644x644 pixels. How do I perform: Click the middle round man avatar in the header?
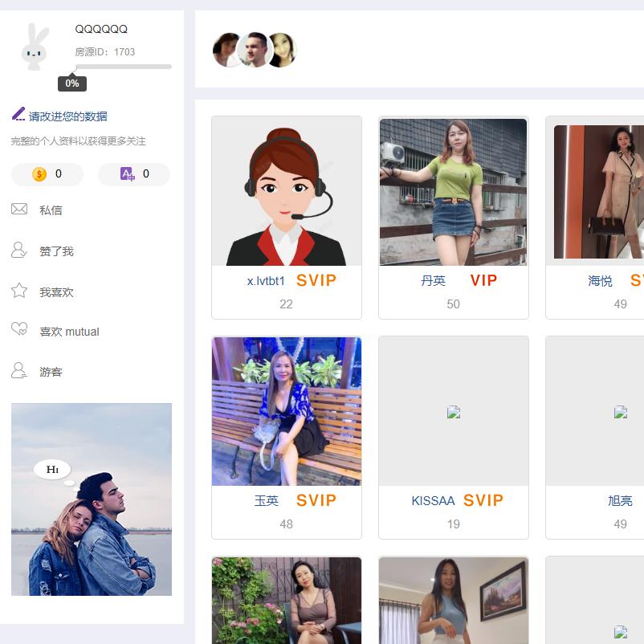pyautogui.click(x=255, y=50)
